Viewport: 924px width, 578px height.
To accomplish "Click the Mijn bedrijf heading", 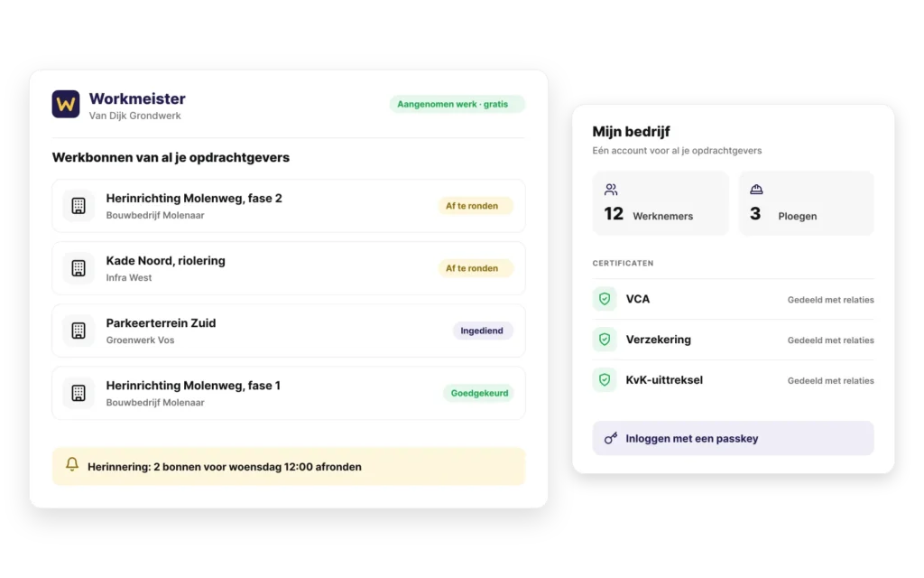I will click(631, 132).
